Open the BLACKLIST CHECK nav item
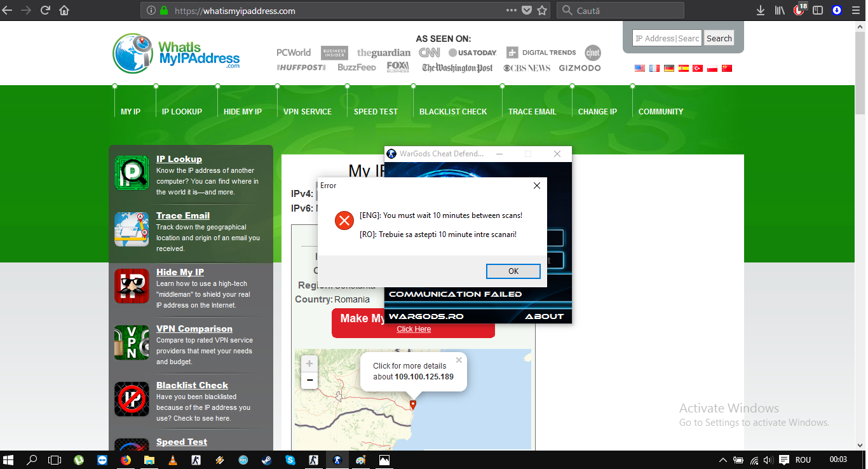The height and width of the screenshot is (469, 868). 453,112
